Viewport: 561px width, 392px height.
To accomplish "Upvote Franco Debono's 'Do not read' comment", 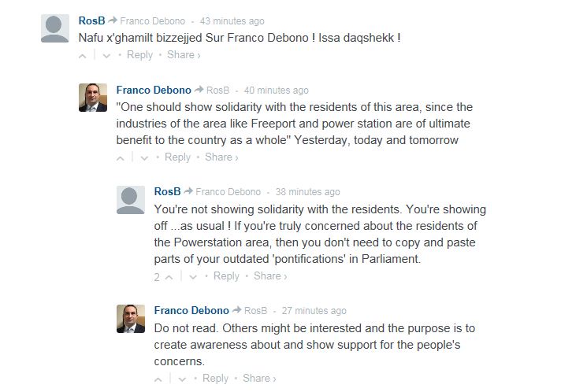I will point(158,379).
